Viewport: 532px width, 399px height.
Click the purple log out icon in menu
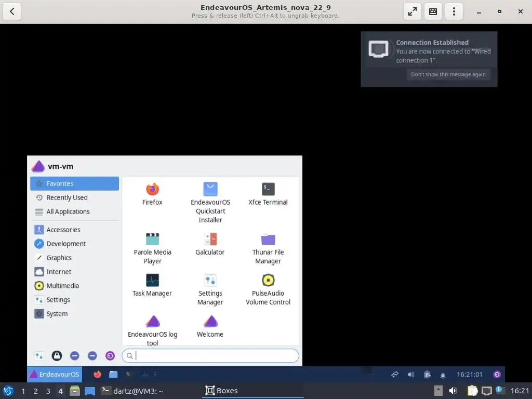(x=110, y=355)
